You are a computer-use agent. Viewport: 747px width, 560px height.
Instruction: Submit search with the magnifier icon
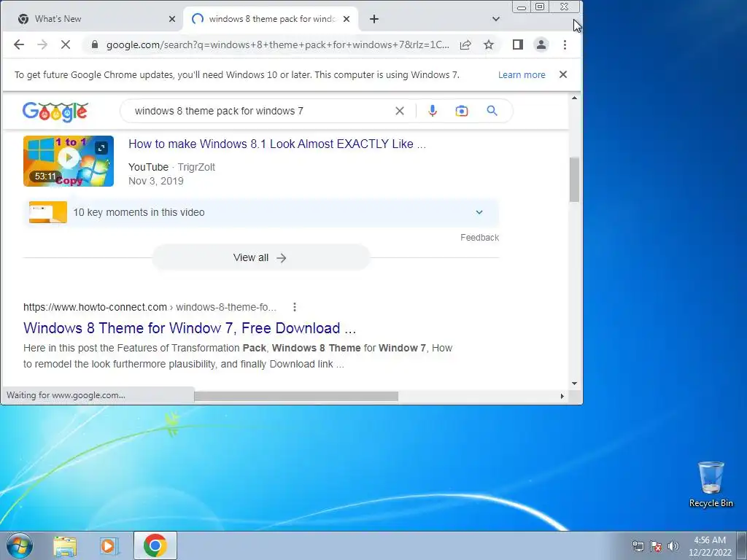(x=492, y=111)
